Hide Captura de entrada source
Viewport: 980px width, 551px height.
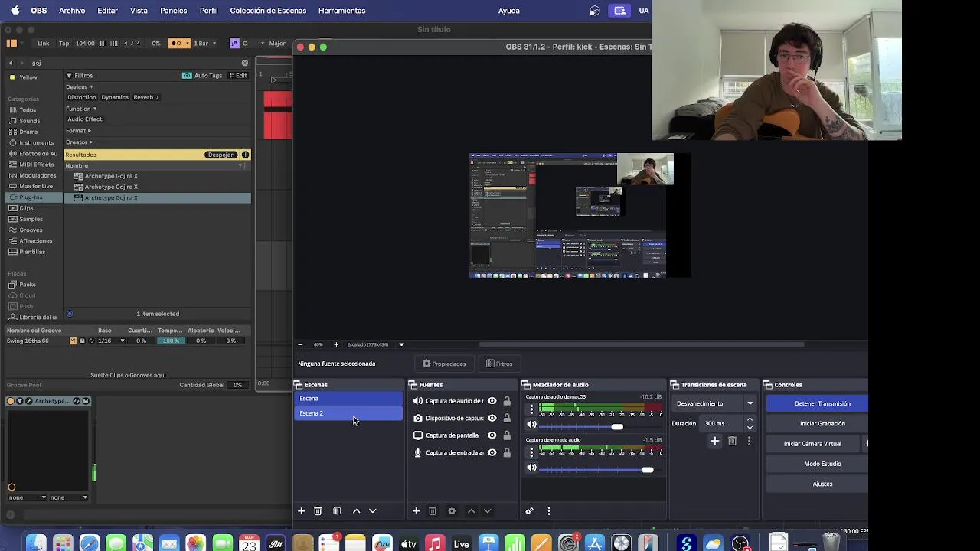click(x=492, y=452)
